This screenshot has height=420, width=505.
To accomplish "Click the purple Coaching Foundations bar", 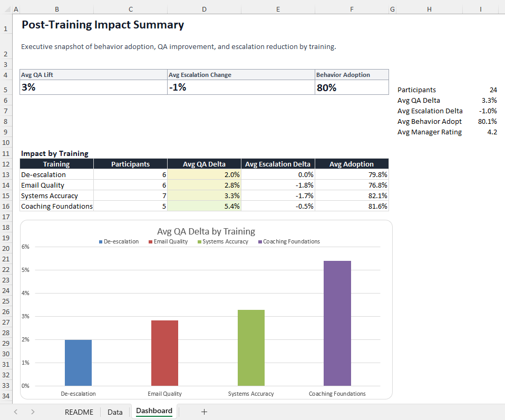I will [338, 321].
